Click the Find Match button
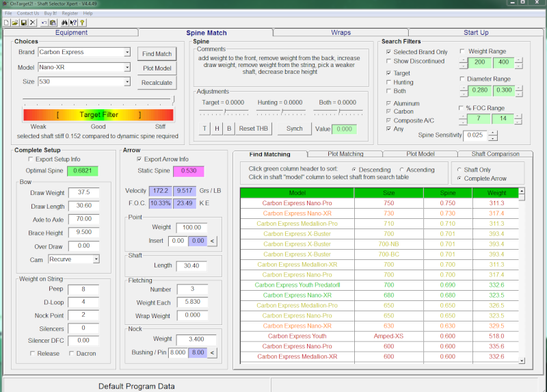Image resolution: width=547 pixels, height=392 pixels. tap(157, 54)
